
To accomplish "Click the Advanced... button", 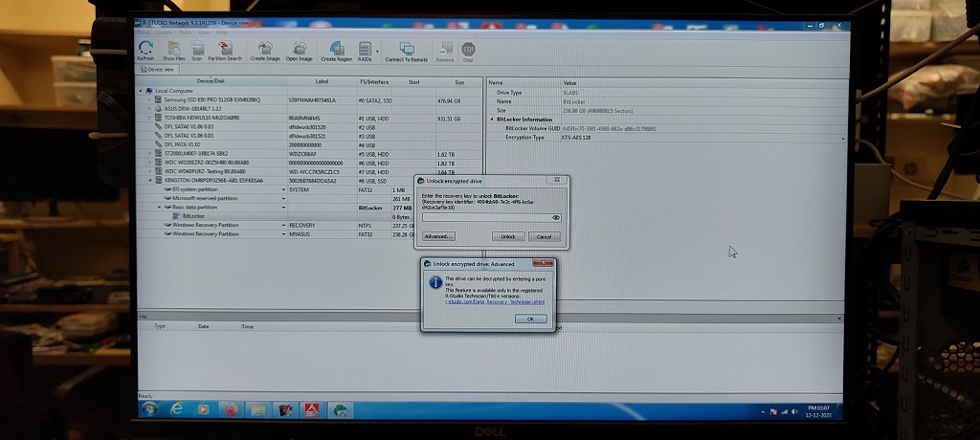I will tap(438, 237).
